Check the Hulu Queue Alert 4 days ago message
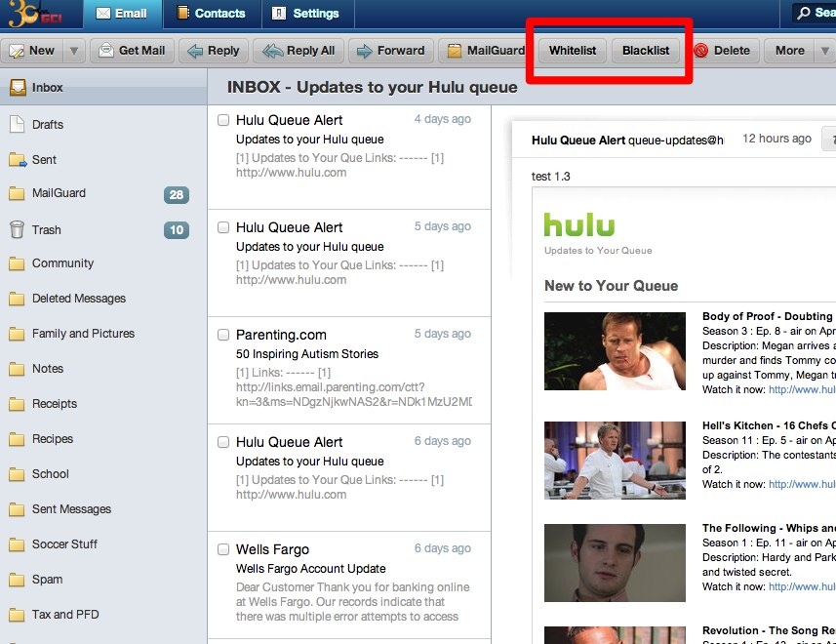 click(x=223, y=120)
